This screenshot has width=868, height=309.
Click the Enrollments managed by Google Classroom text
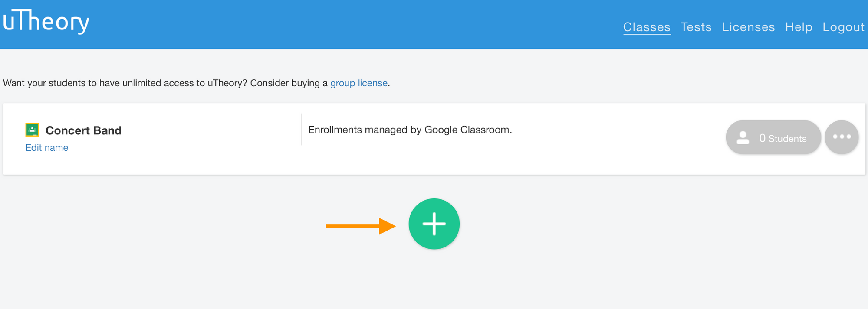tap(410, 130)
